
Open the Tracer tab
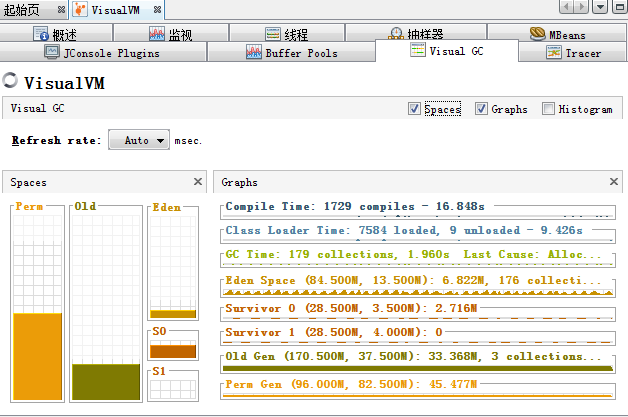(x=573, y=52)
